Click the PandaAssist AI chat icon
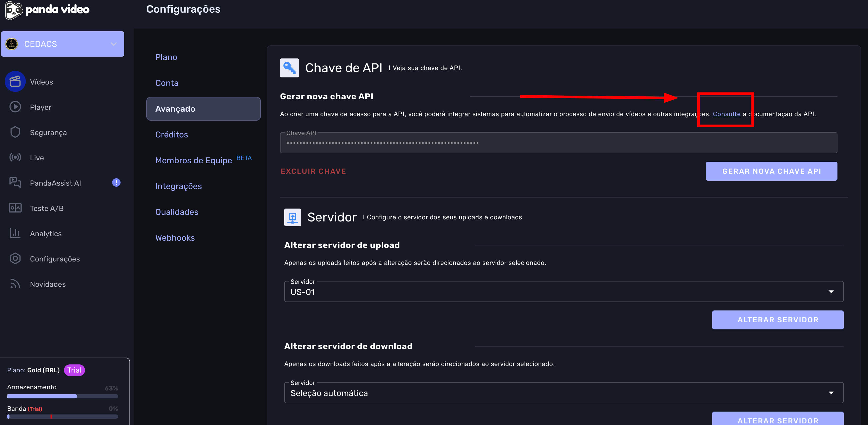Viewport: 868px width, 425px height. (x=15, y=183)
